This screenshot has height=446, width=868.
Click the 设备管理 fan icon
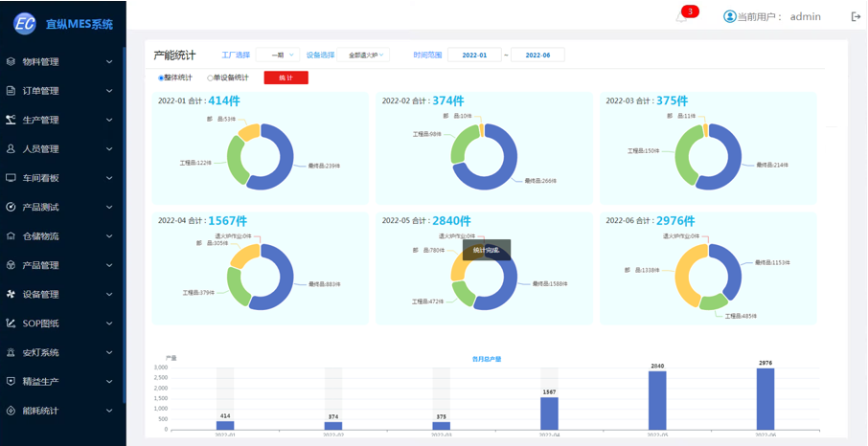[x=11, y=295]
